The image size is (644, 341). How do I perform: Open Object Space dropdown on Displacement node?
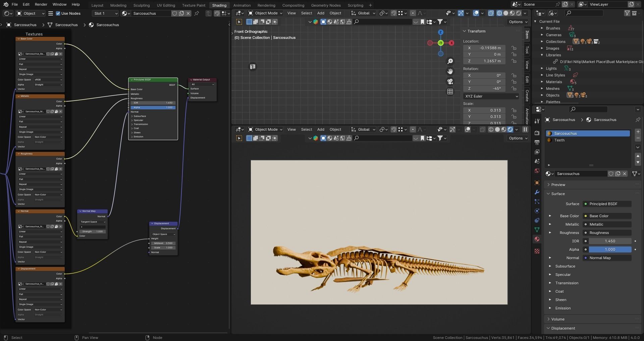163,234
